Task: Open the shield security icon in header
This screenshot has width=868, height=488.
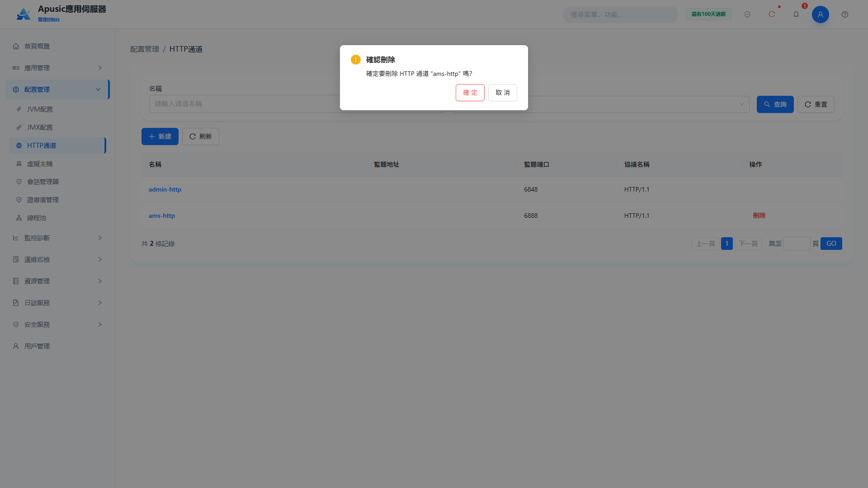Action: click(x=747, y=14)
